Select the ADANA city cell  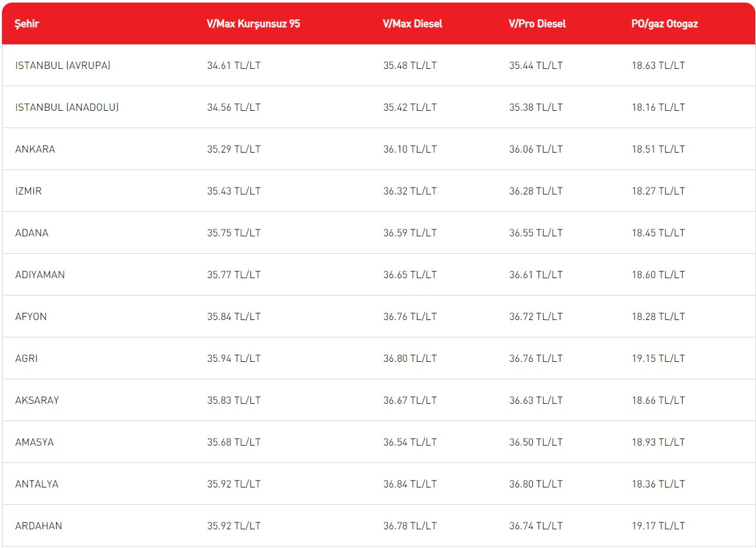tap(32, 233)
